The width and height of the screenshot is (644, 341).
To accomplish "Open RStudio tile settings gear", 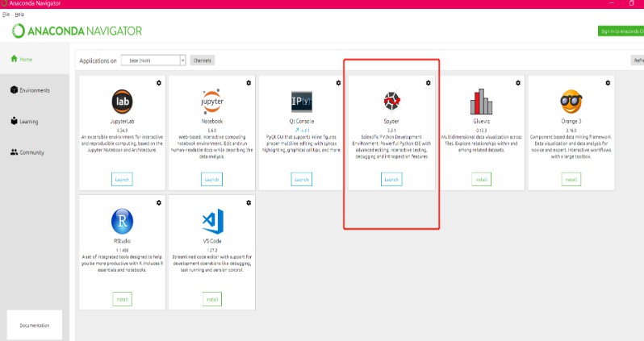I will pos(159,202).
